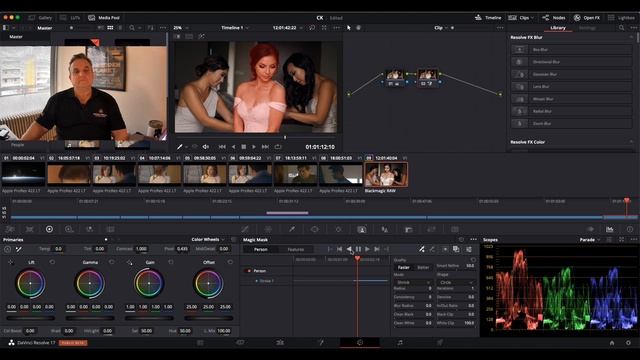This screenshot has width=640, height=360.
Task: Click the Gamma master wheel slider
Action: click(90, 318)
